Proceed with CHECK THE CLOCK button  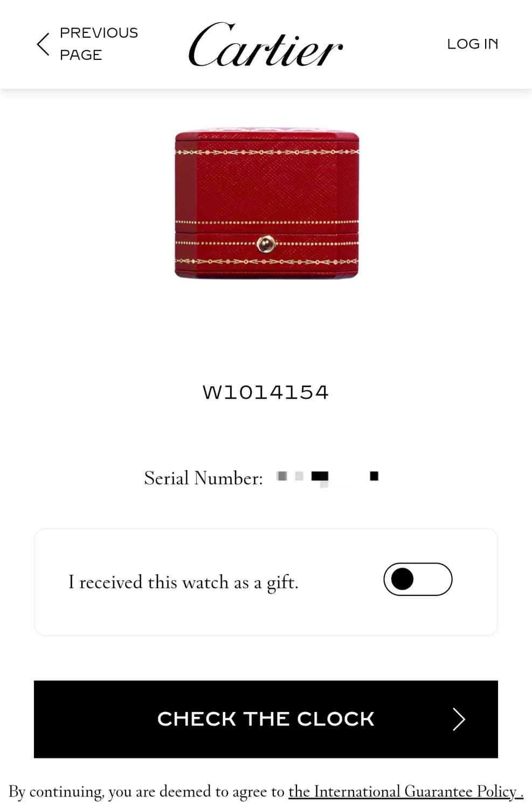coord(266,719)
